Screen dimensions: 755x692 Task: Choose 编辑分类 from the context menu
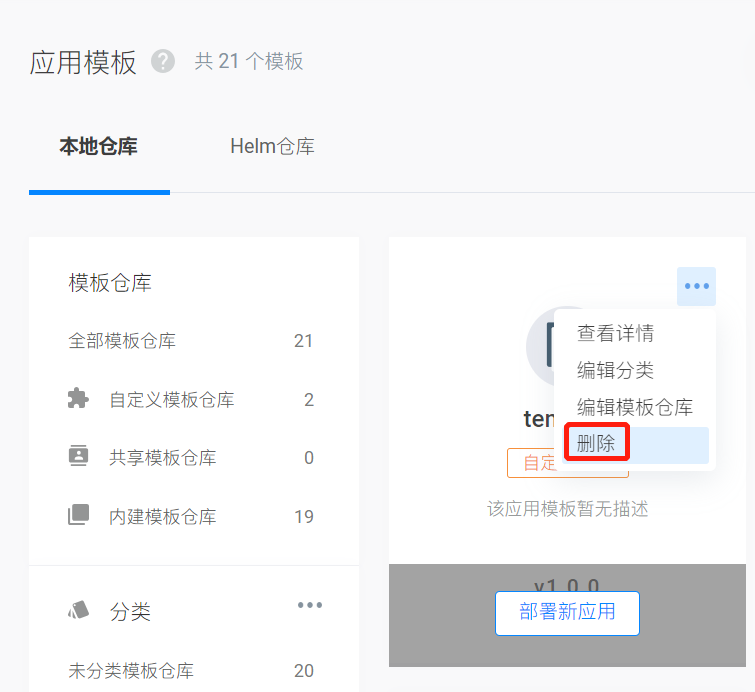615,370
